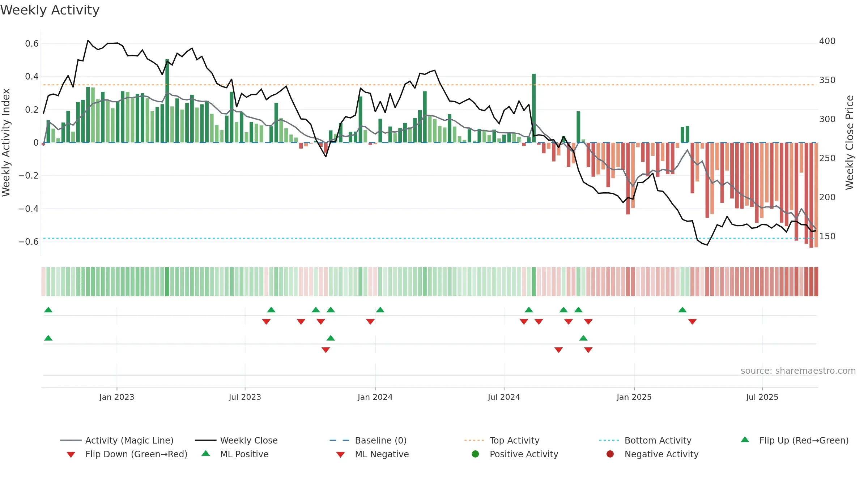Click the ML Positive marker near November 2023
This screenshot has height=488, width=868.
(x=331, y=338)
